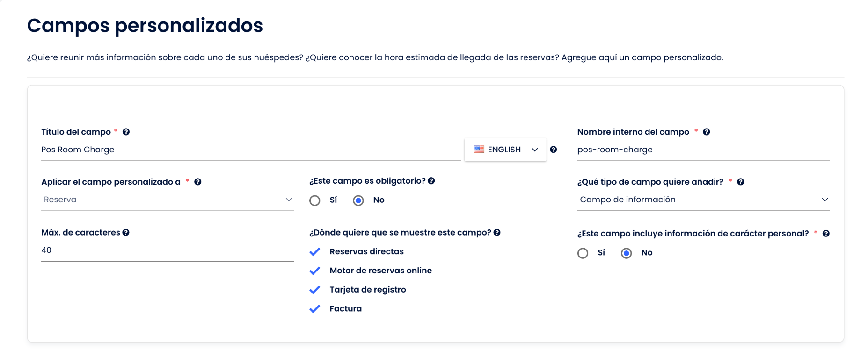
Task: Show help for the ENGLISH language selector
Action: [554, 150]
